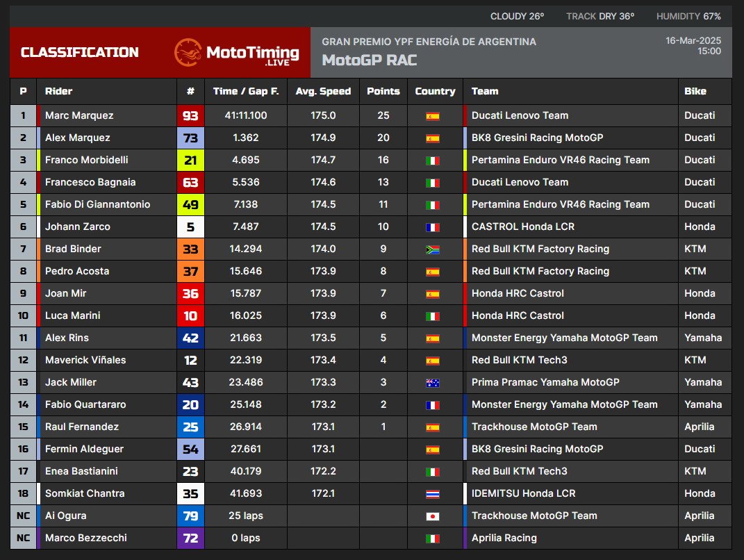This screenshot has width=744, height=560.
Task: Click winning time 41:11.100
Action: pos(246,116)
